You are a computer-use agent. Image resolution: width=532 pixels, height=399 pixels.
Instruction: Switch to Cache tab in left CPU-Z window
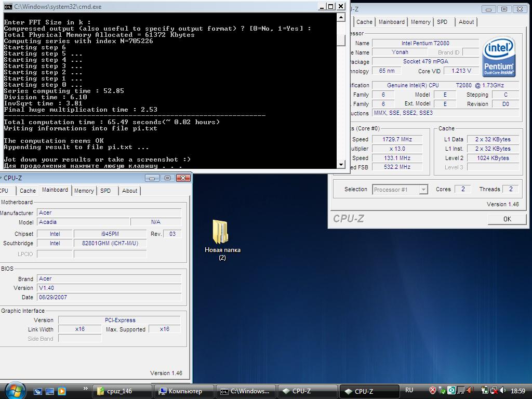[x=28, y=191]
